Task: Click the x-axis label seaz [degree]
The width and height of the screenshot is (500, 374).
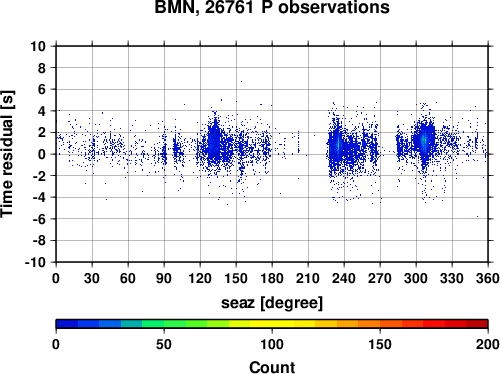Action: (x=272, y=303)
